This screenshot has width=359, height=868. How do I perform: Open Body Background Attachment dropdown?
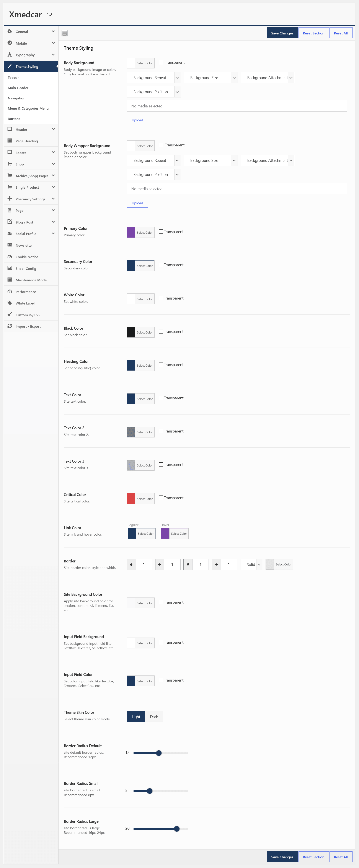[x=268, y=78]
